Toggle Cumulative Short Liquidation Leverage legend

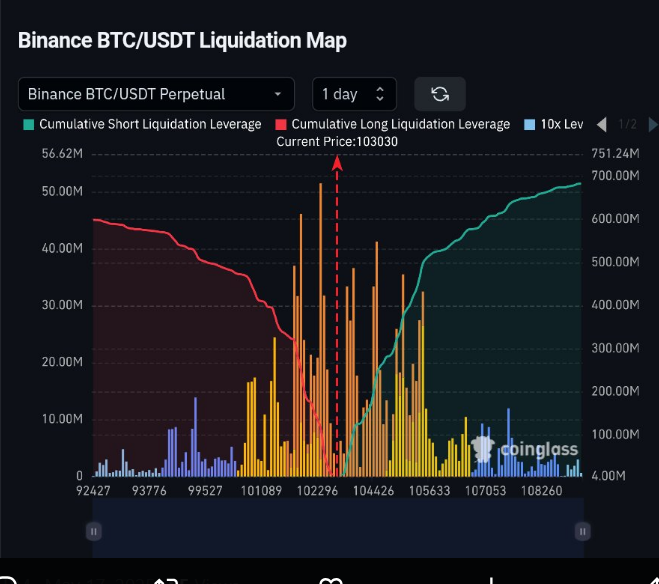click(x=142, y=124)
